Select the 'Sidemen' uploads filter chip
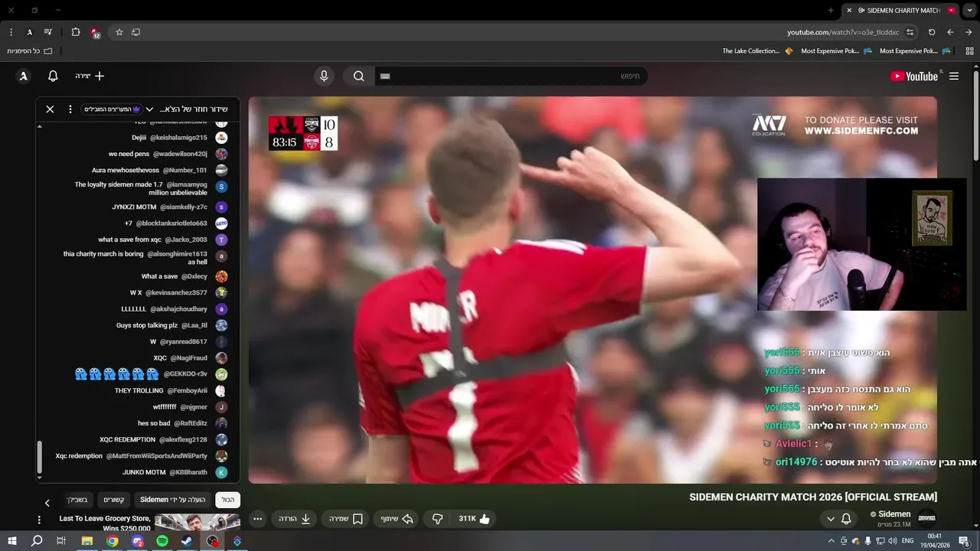 pos(173,500)
